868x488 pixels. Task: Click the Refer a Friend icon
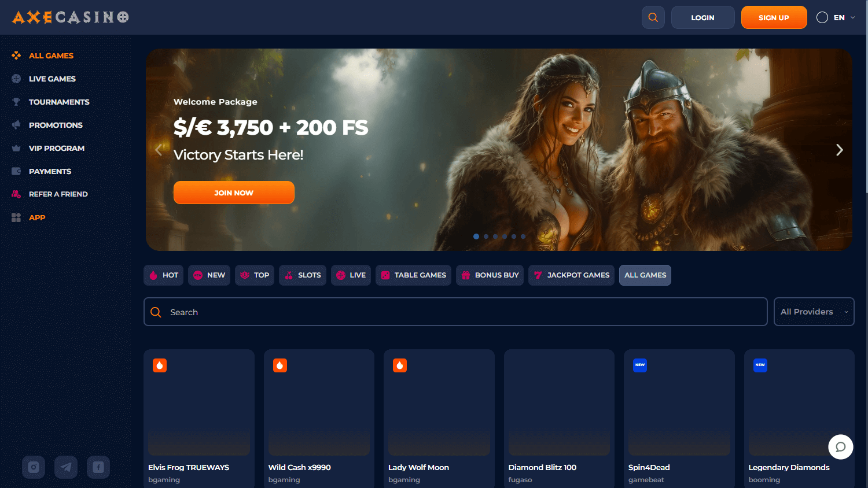coord(16,194)
